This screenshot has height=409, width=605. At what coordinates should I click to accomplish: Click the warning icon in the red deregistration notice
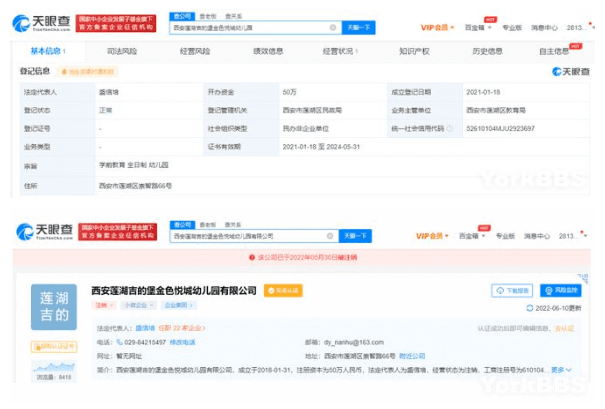point(252,257)
